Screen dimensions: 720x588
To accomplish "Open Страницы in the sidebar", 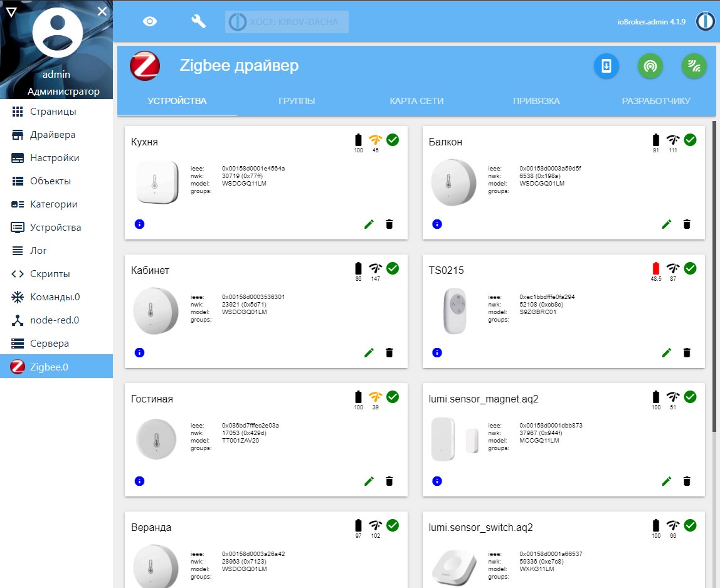I will (x=56, y=111).
